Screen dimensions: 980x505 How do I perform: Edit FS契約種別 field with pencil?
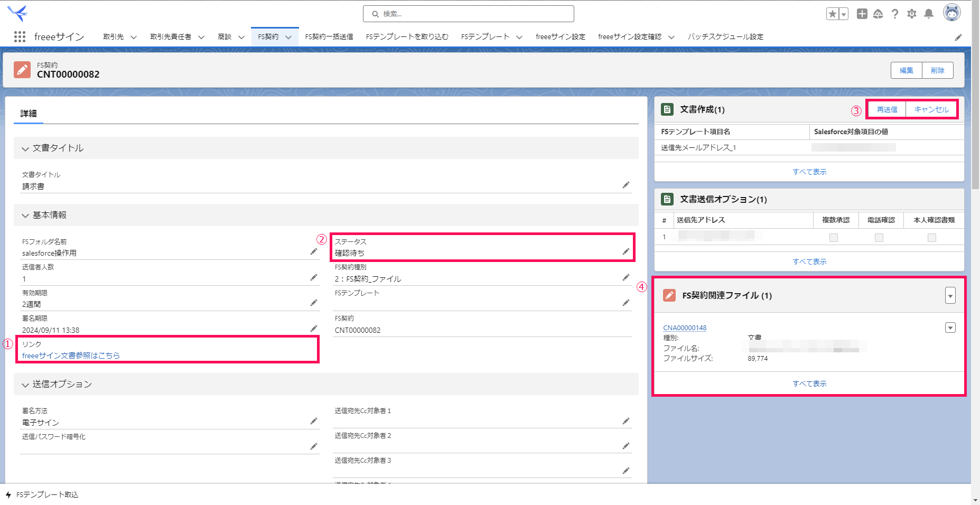(x=626, y=277)
